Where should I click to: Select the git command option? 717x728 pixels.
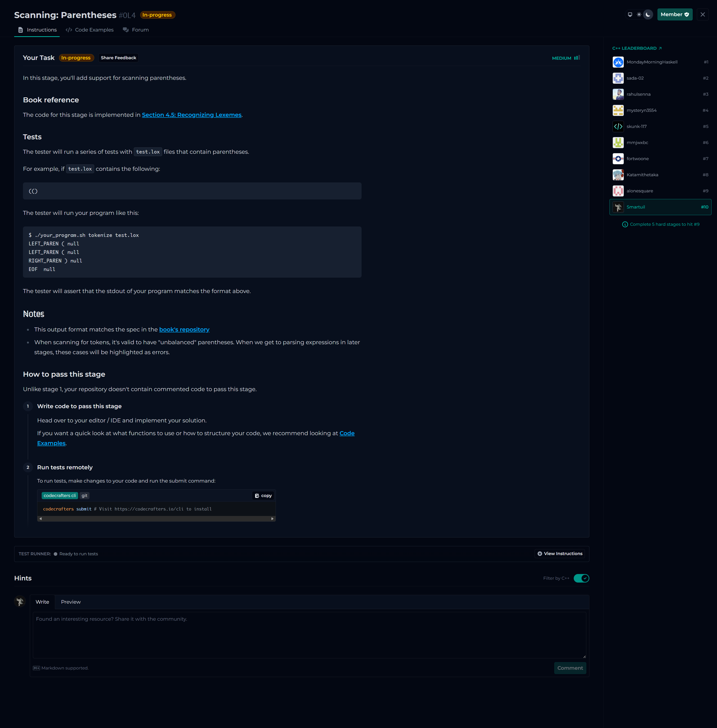click(x=84, y=496)
